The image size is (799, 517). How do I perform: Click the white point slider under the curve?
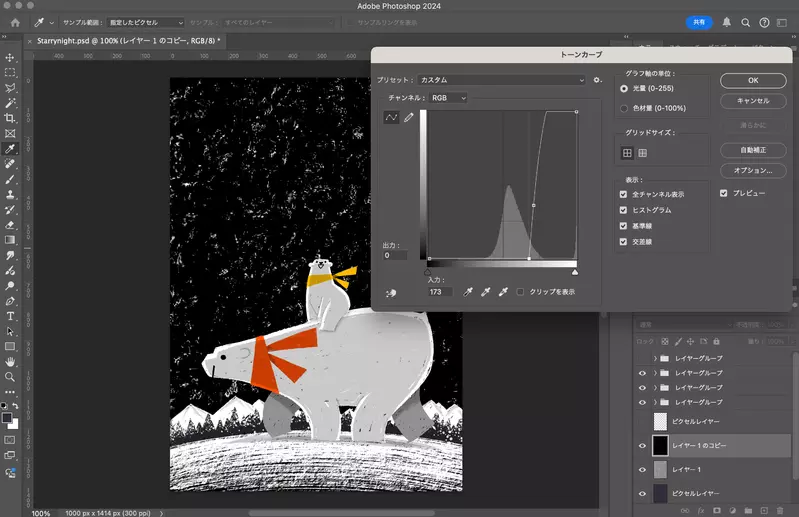pos(574,271)
